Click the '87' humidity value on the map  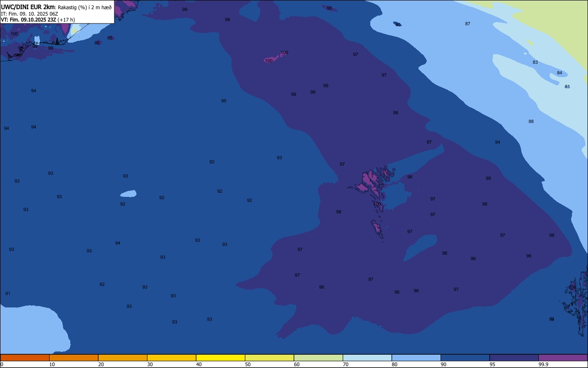[468, 23]
